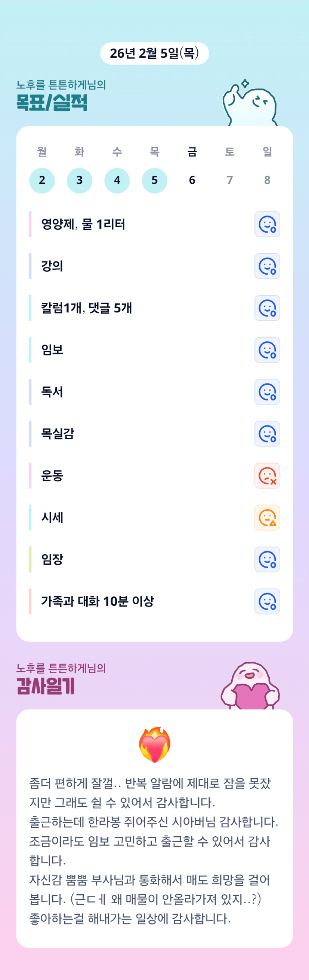309x980 pixels.
Task: Click the date pill 26년 2월 5일(목)
Action: 154,53
